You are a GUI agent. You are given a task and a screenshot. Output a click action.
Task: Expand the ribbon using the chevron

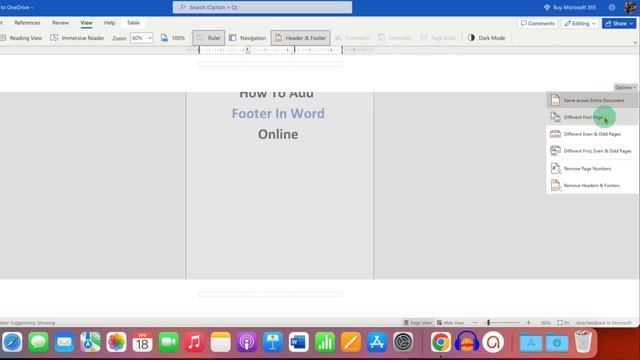(635, 42)
